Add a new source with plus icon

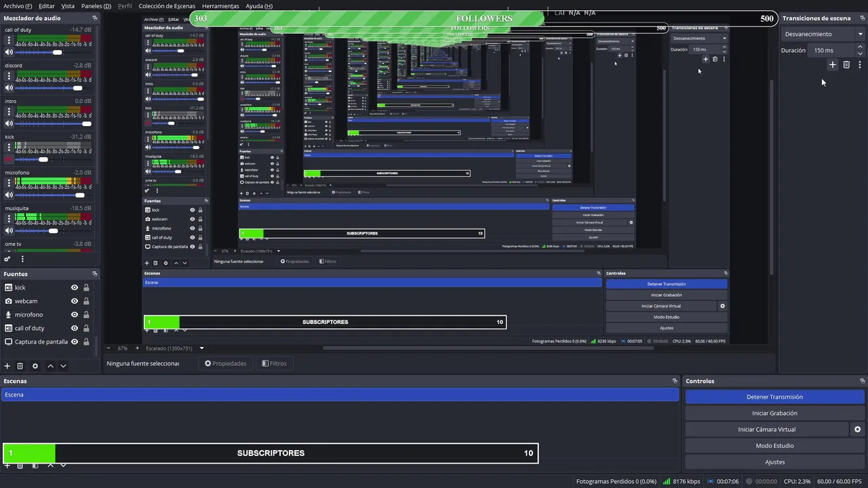pos(7,366)
